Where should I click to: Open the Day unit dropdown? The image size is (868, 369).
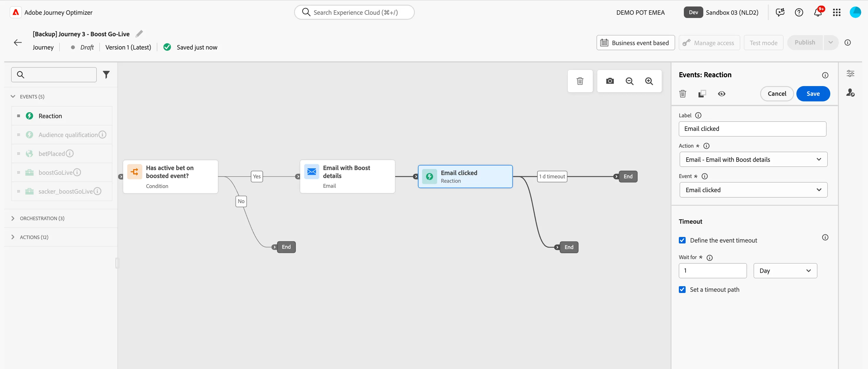(785, 271)
